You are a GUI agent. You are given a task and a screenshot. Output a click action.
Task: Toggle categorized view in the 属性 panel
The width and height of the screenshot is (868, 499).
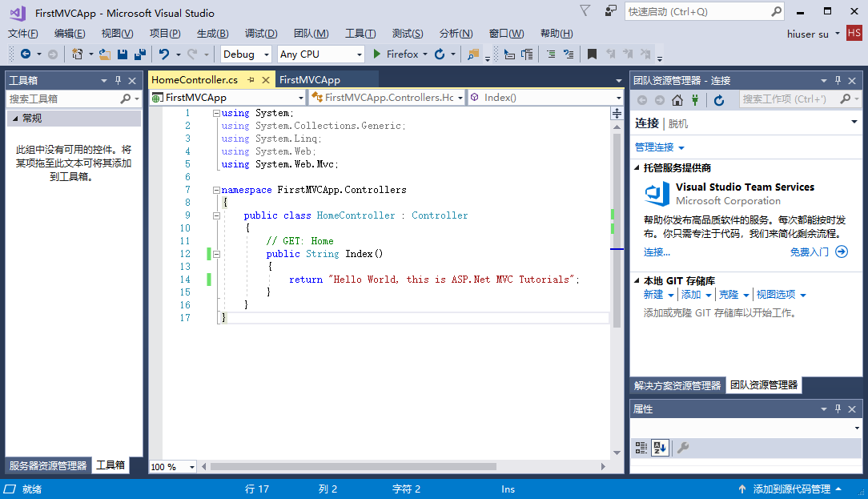641,448
